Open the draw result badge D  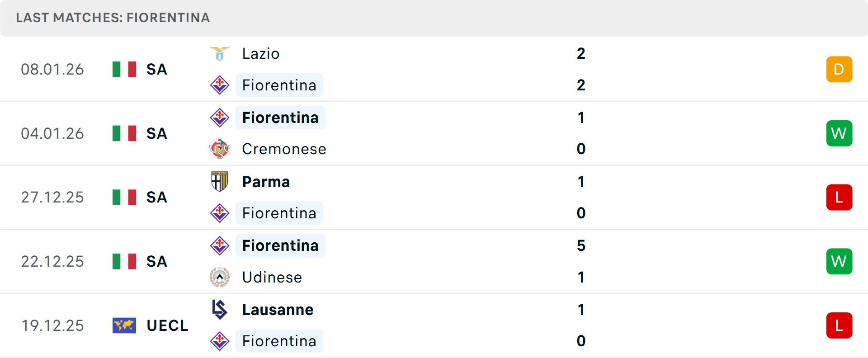(839, 70)
